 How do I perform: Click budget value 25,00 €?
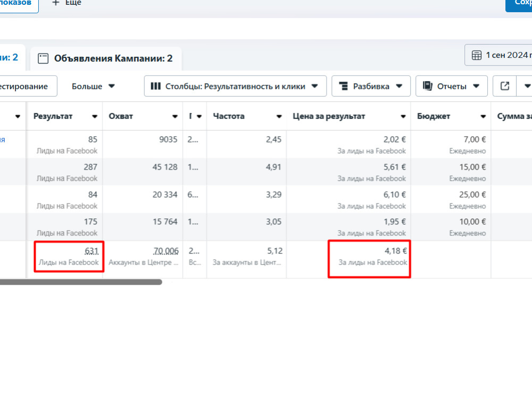pyautogui.click(x=472, y=194)
